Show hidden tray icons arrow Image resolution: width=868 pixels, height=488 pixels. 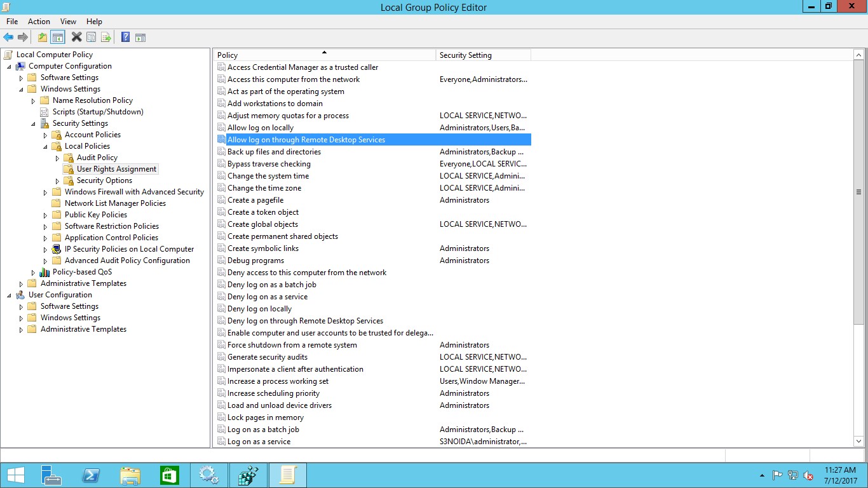click(762, 475)
